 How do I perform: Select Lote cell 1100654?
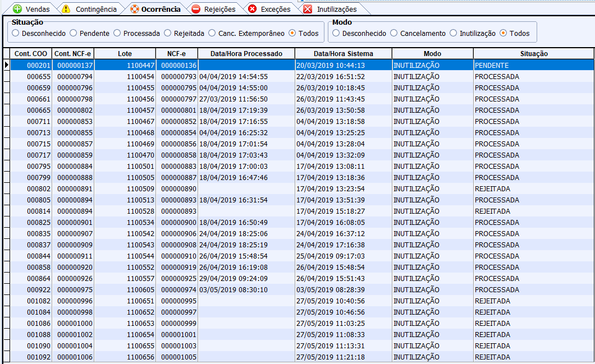tap(125, 335)
